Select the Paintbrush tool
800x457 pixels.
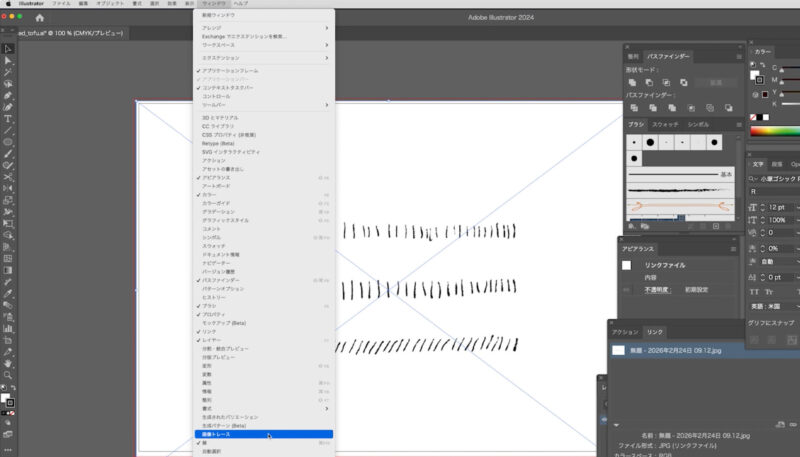[8, 153]
